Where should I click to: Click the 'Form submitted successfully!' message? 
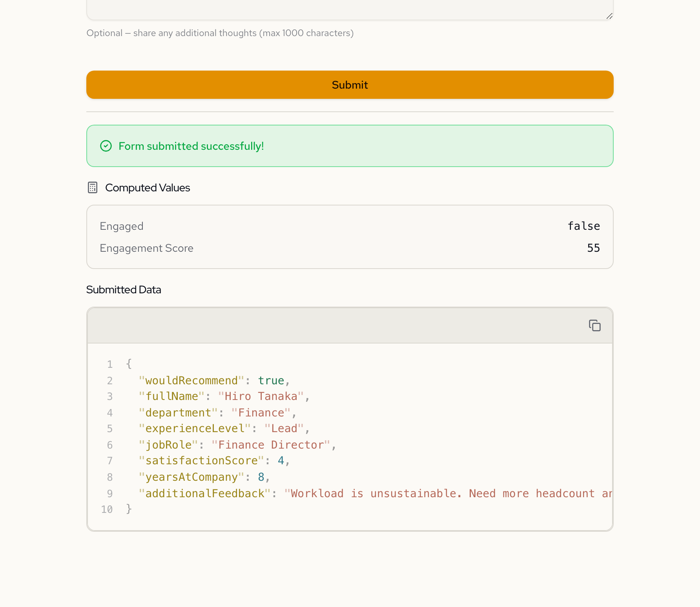pyautogui.click(x=191, y=146)
